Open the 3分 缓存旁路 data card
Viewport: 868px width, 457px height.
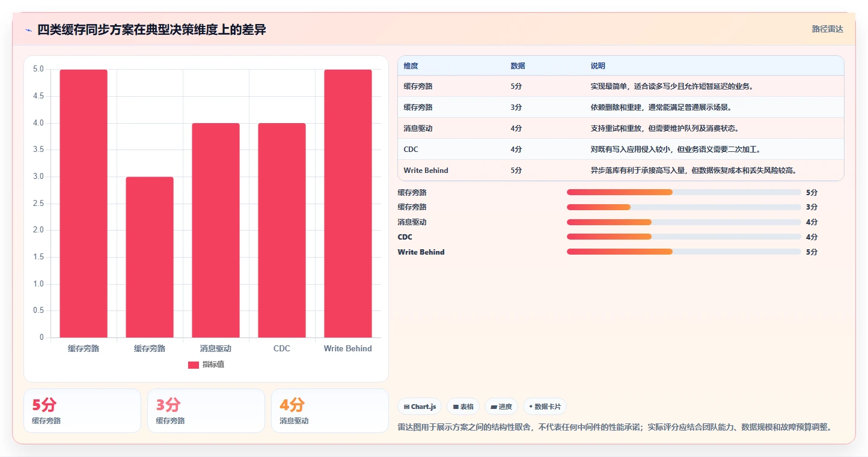point(206,411)
